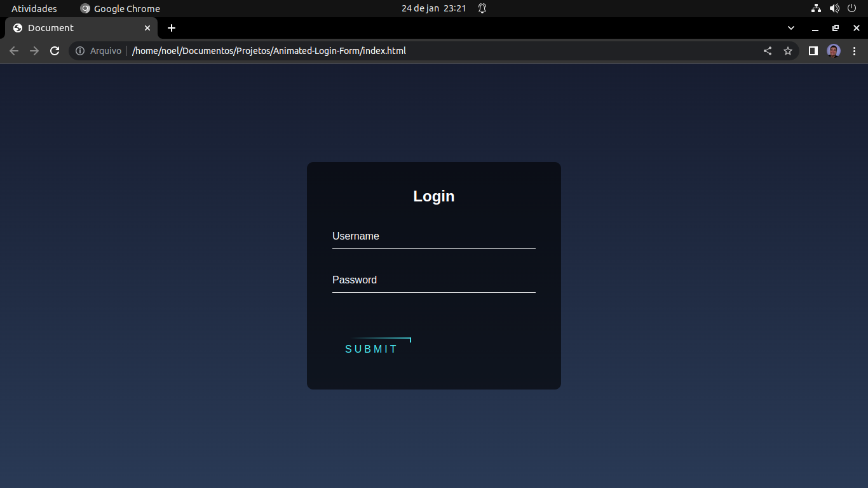
Task: Click the SUBMIT button on the login form
Action: tap(372, 348)
